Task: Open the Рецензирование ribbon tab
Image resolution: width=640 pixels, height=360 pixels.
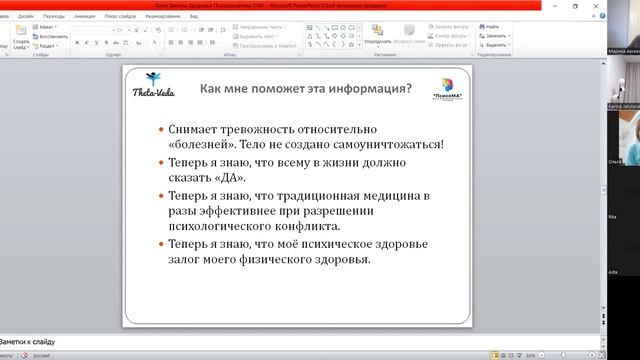Action: [x=162, y=16]
